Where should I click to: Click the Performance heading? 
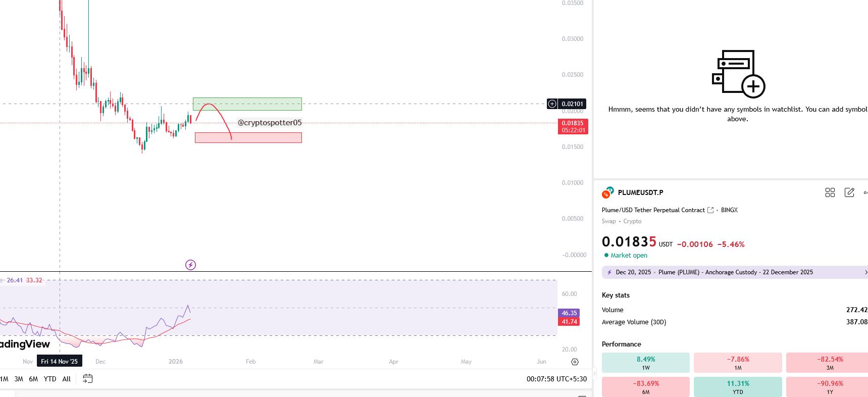(621, 344)
